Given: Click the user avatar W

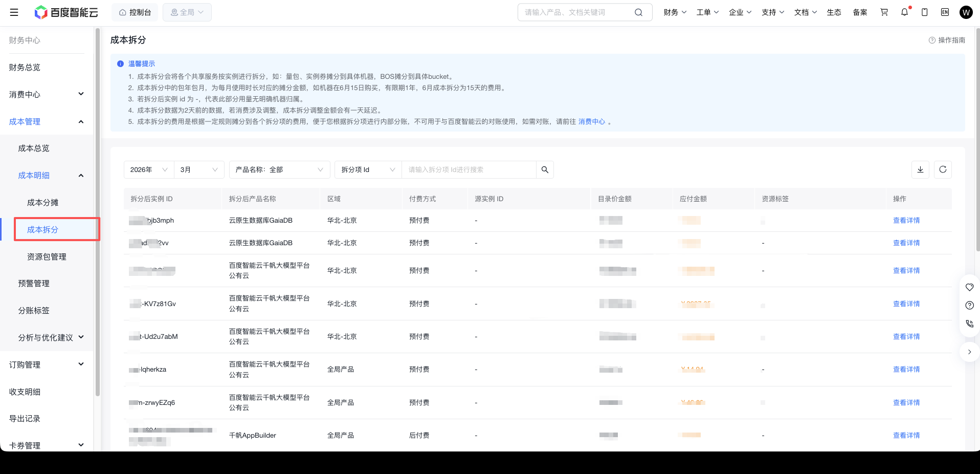Looking at the screenshot, I should click(x=966, y=12).
